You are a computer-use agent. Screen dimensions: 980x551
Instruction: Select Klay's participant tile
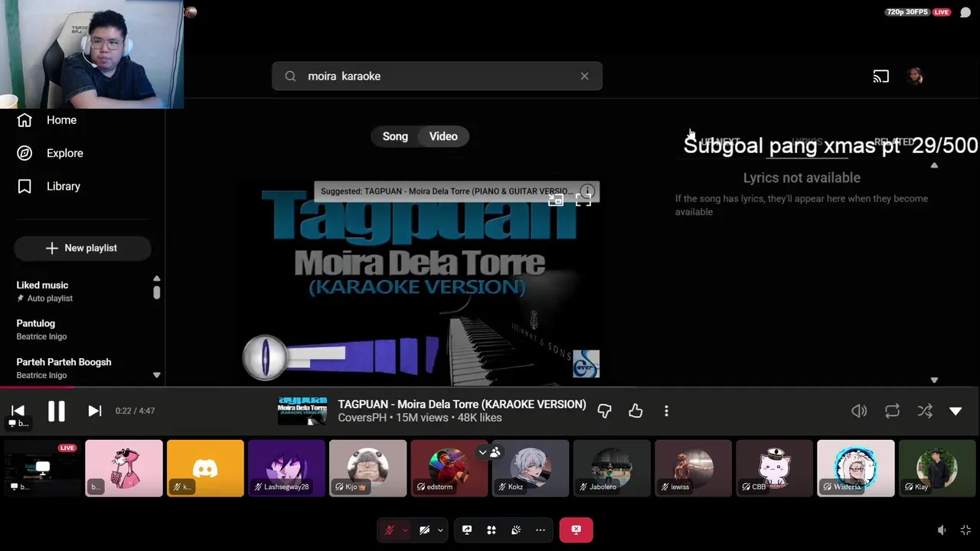tap(937, 468)
